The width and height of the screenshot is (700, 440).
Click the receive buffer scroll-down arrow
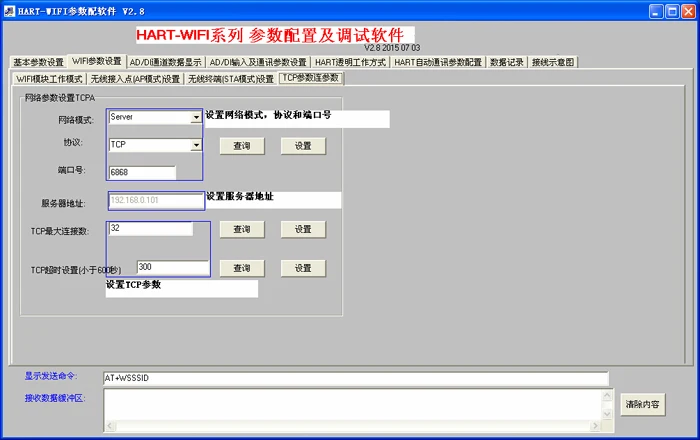[607, 415]
